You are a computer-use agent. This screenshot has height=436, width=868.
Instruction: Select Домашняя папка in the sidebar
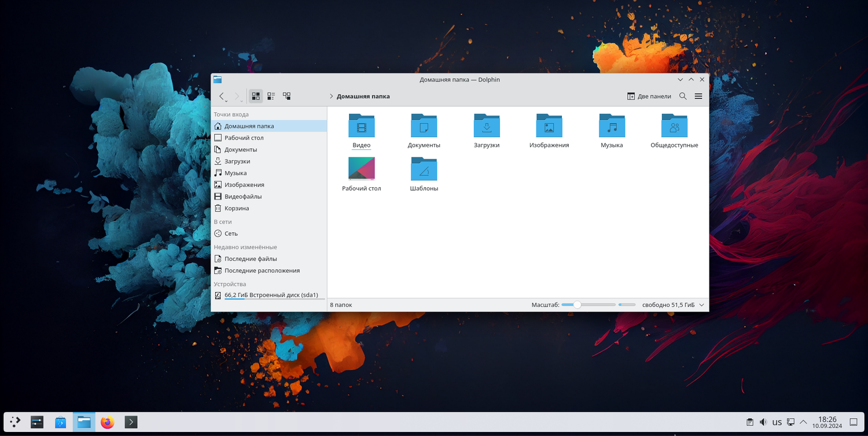coord(269,126)
